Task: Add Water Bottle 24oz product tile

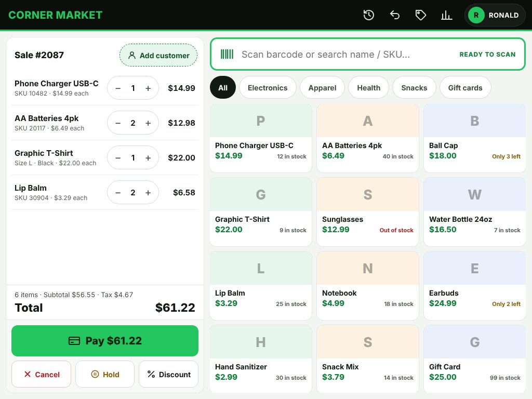Action: (x=475, y=212)
